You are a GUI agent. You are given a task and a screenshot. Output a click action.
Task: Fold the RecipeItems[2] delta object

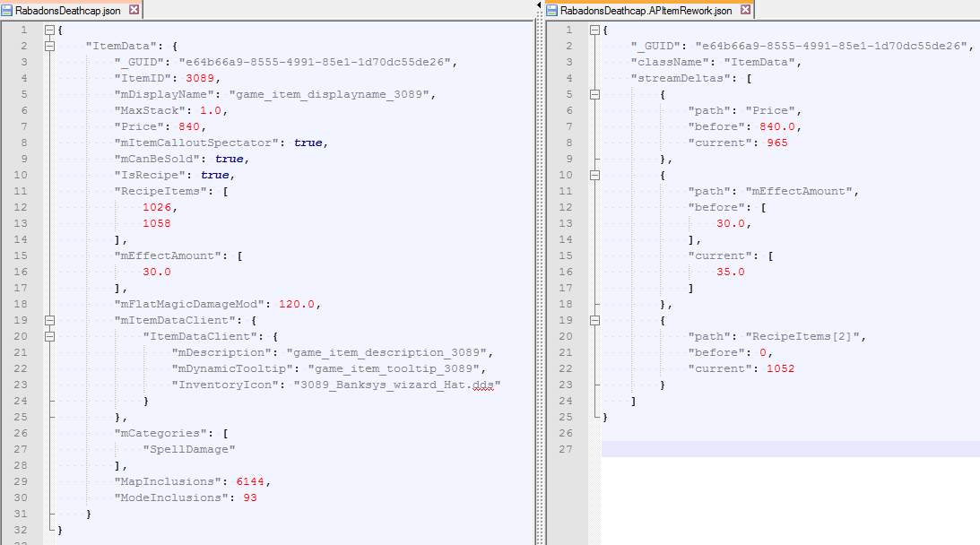[594, 320]
